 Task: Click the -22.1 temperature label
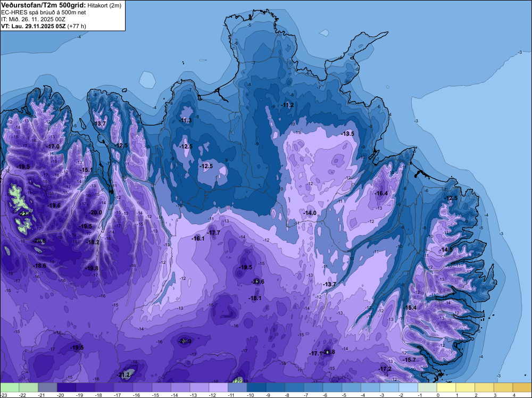pyautogui.click(x=25, y=214)
